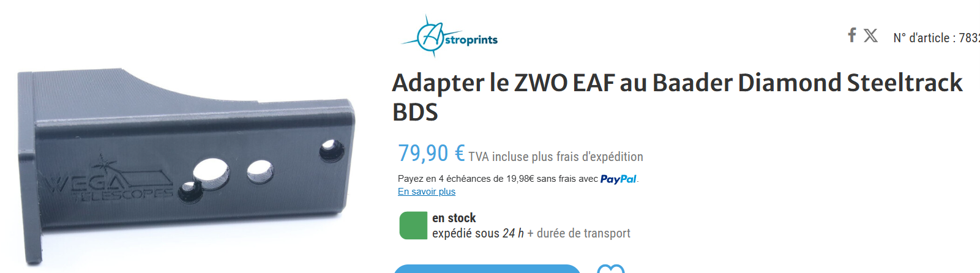This screenshot has height=273, width=980.
Task: Select the Adapter le ZWO EAF title
Action: pos(677,97)
